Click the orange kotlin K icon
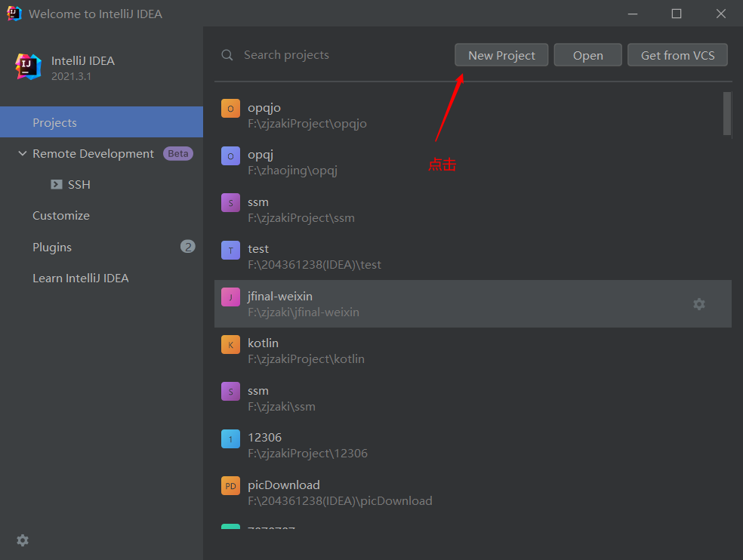 point(230,344)
